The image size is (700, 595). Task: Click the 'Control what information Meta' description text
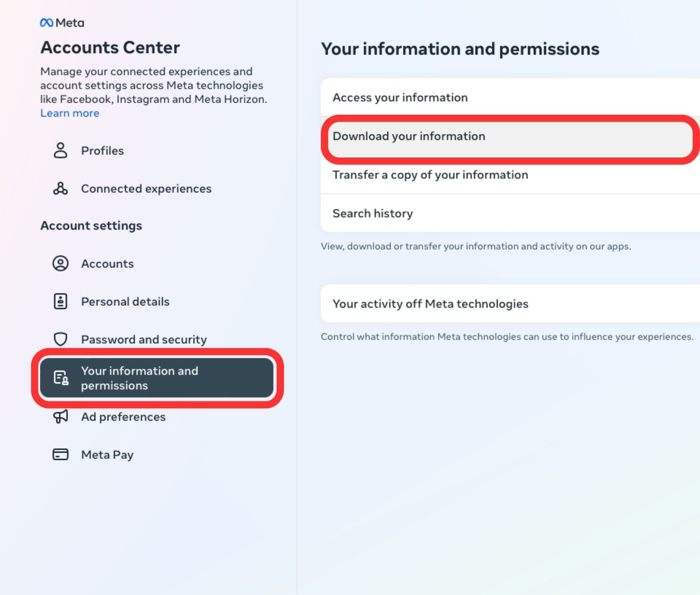coord(507,337)
